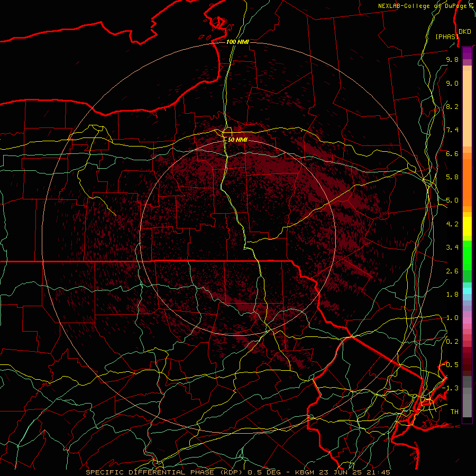Click the 5.0 scale value
The image size is (476, 476).
pos(452,200)
